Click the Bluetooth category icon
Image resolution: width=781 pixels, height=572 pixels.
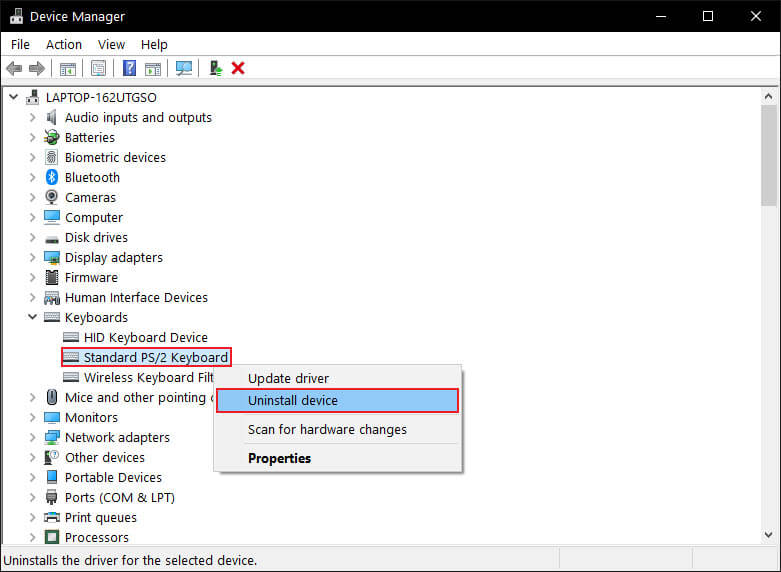[x=52, y=177]
